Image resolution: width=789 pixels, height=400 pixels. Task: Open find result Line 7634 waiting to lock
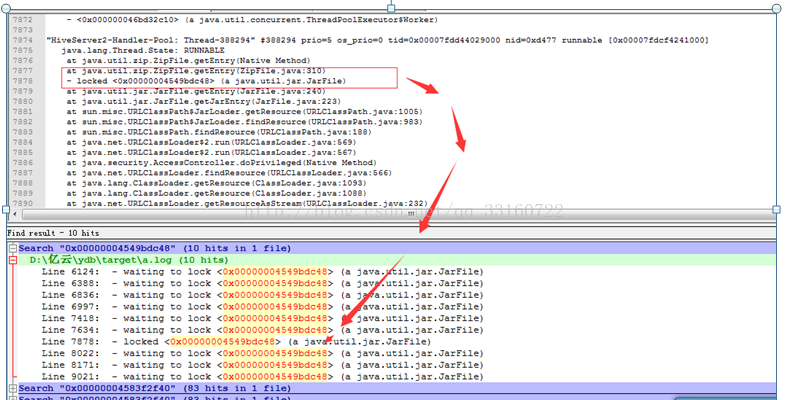262,330
